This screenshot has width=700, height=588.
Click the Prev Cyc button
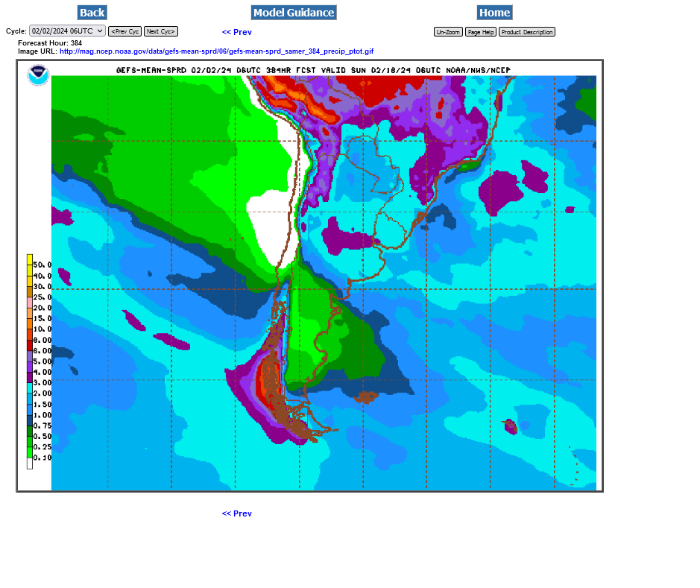click(x=125, y=32)
